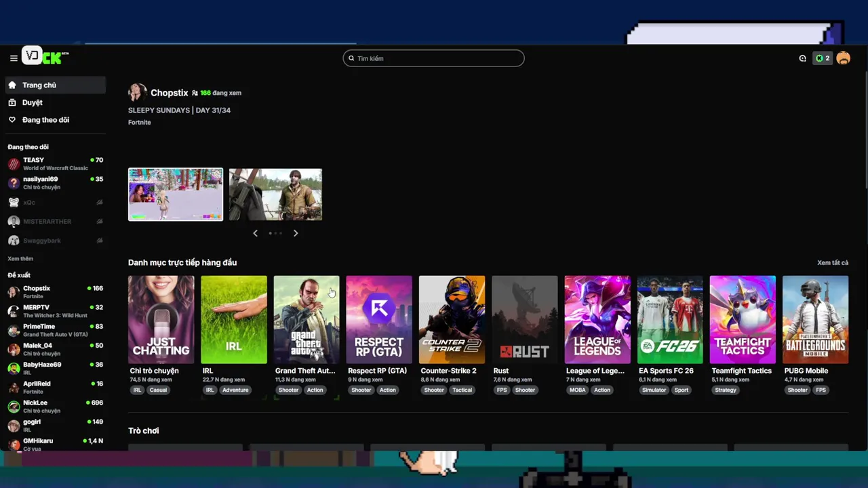Click the Trò chơi section heading
868x488 pixels.
coord(144,430)
